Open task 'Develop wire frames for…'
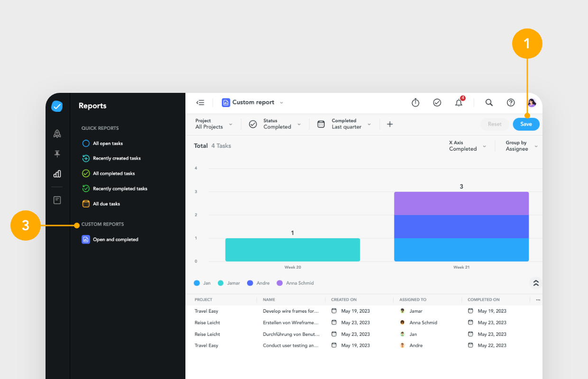Screen dimensions: 588x379 click(291, 311)
